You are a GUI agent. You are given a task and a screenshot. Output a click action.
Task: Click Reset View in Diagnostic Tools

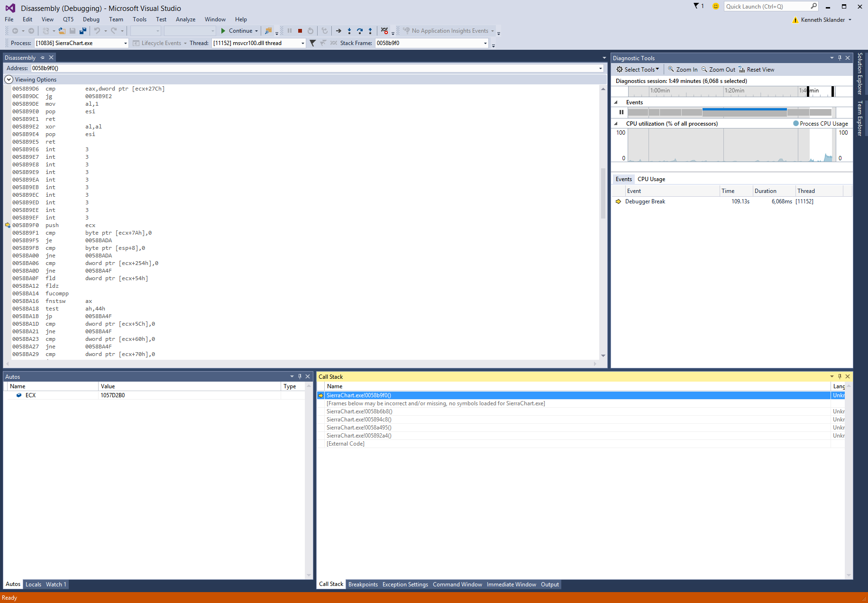click(757, 70)
